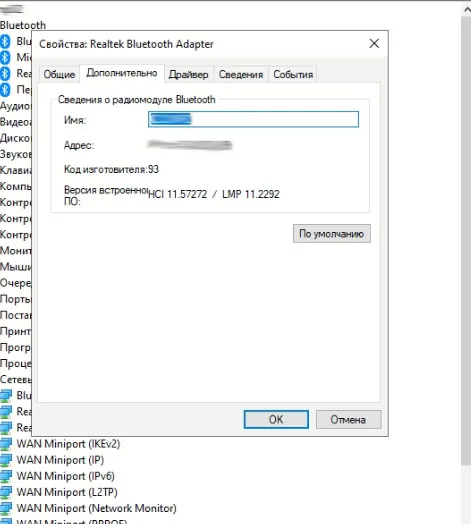The height and width of the screenshot is (524, 471).
Task: Click the second Bluetooth device icon starting with Mi
Action: 5,57
